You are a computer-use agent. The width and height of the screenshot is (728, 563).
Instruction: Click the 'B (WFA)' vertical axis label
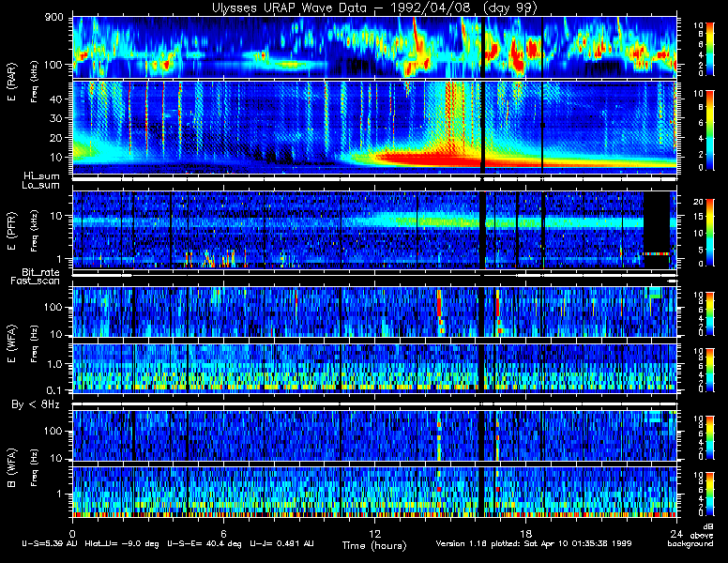(x=11, y=468)
